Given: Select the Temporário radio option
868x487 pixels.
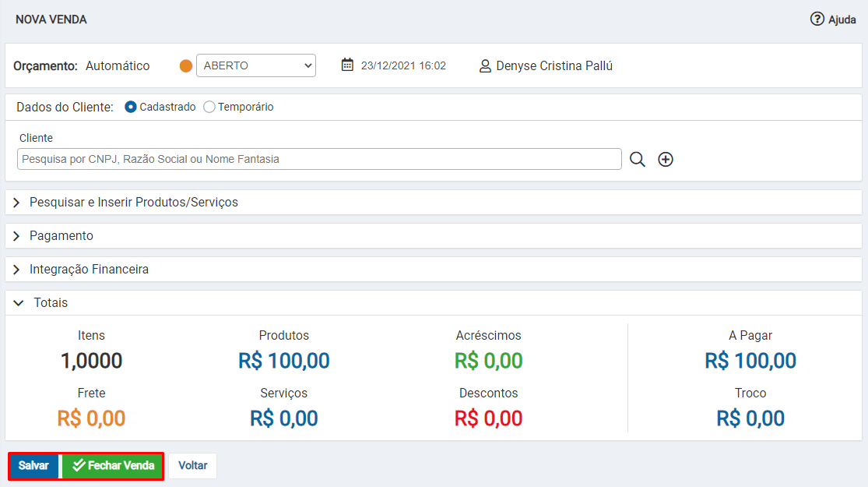Looking at the screenshot, I should pos(209,107).
